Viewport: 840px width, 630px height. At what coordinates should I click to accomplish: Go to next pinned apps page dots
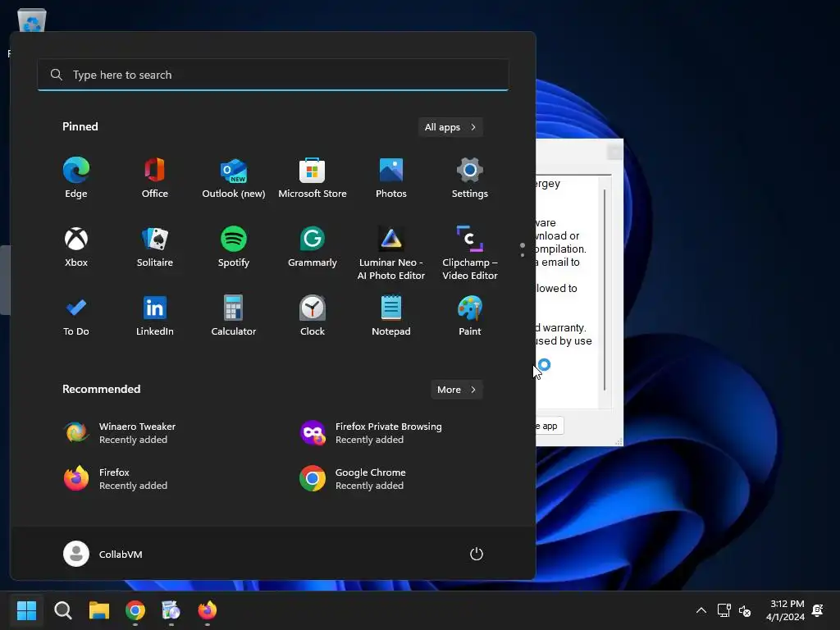tap(523, 250)
